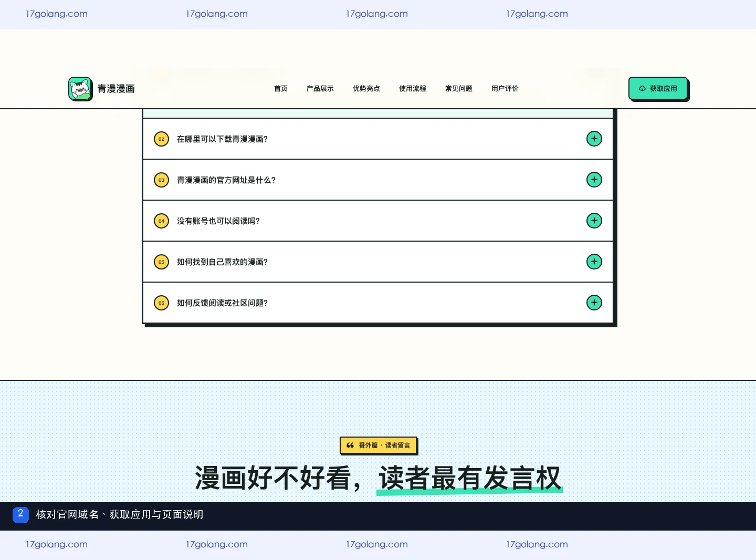Click question text 在哪里可以下载青漫漫画?
756x560 pixels.
[222, 139]
